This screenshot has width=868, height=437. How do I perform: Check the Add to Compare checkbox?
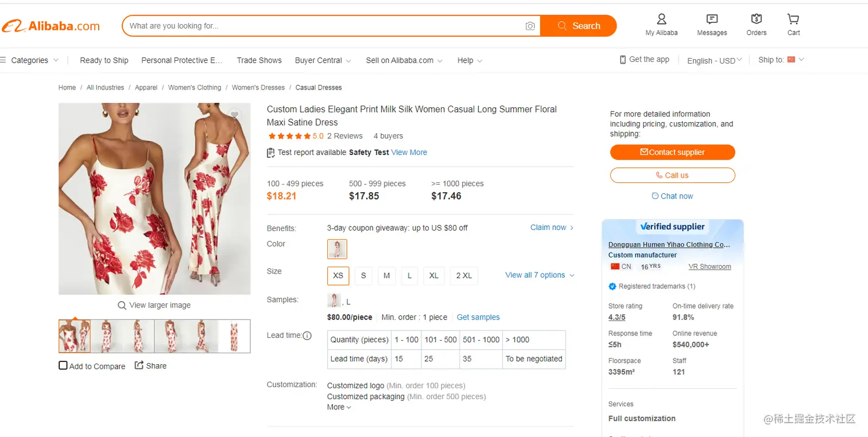[x=63, y=365]
